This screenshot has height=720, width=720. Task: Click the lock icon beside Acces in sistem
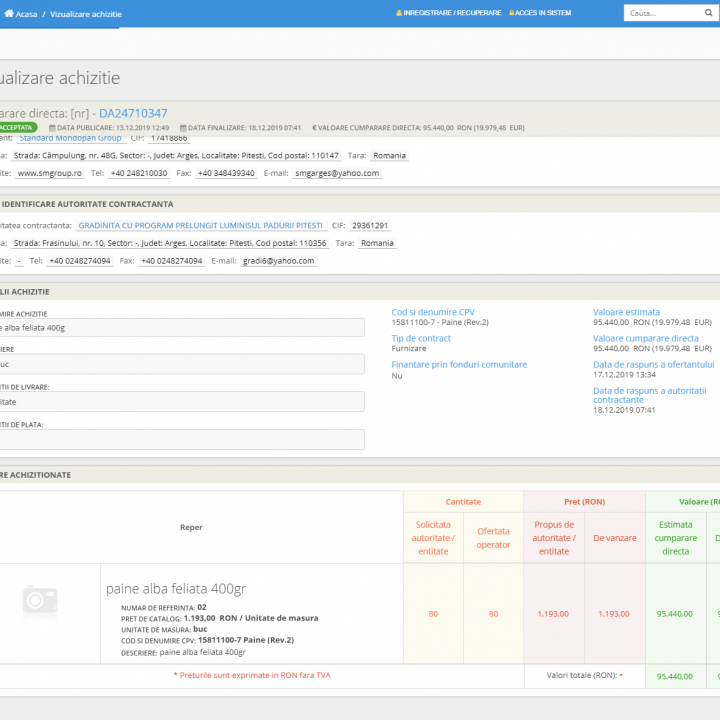tap(512, 13)
